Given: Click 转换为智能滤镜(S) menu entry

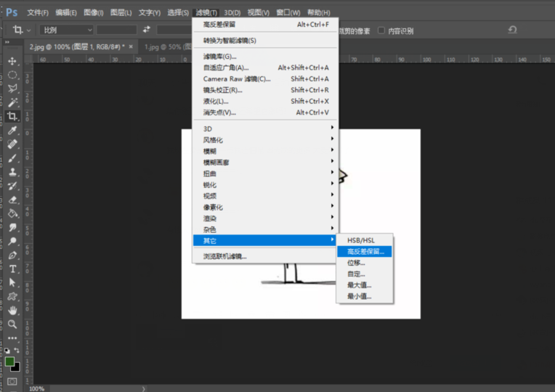Looking at the screenshot, I should coord(230,40).
